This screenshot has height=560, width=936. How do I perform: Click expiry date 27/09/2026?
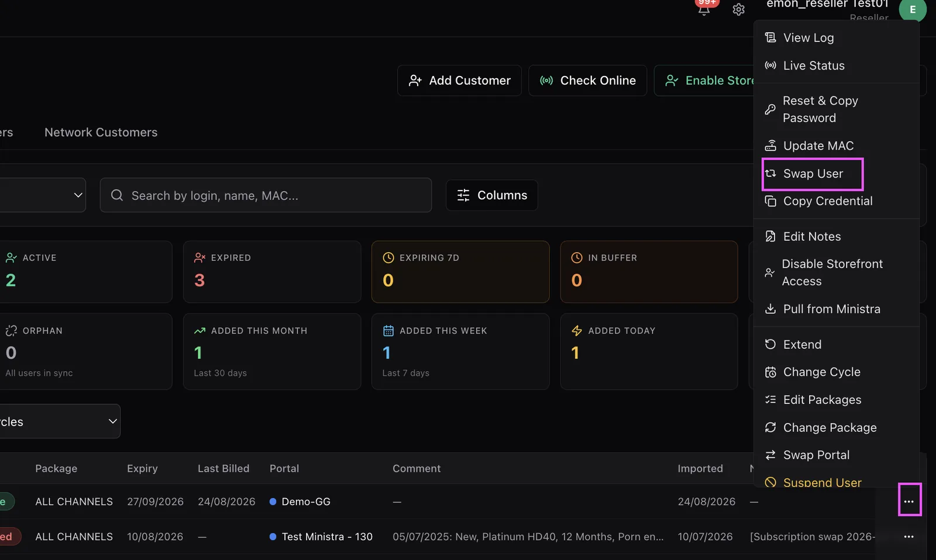(155, 502)
